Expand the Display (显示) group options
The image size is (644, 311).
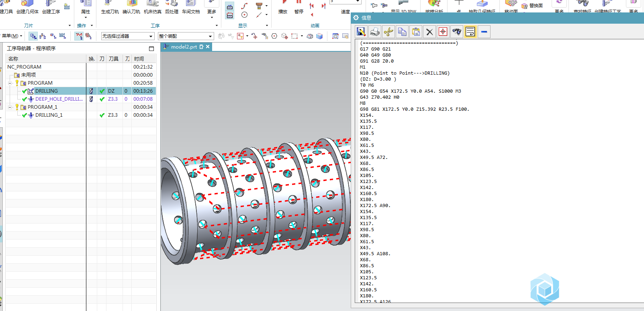[x=267, y=26]
